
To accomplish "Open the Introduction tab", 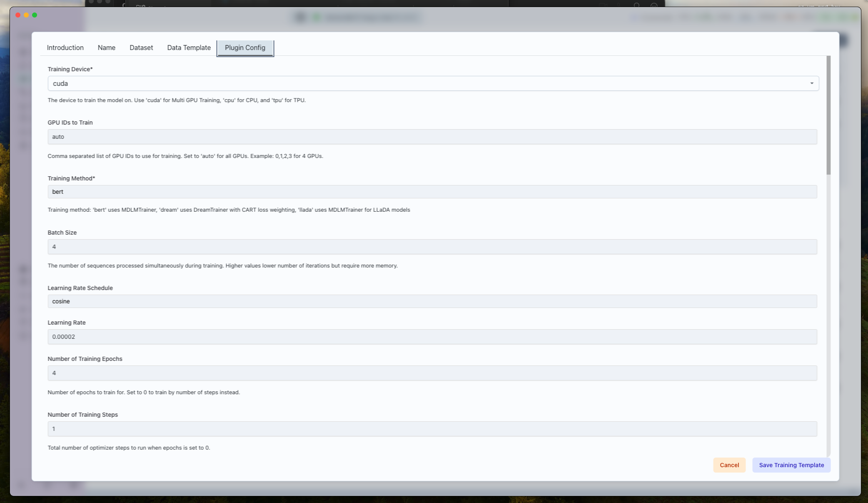I will pos(65,48).
